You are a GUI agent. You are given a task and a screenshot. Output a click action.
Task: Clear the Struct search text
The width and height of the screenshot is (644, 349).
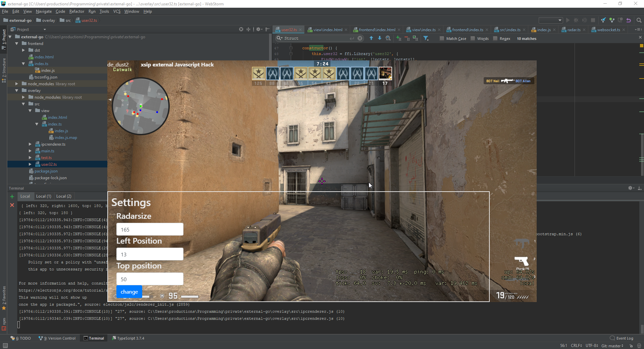click(x=360, y=38)
